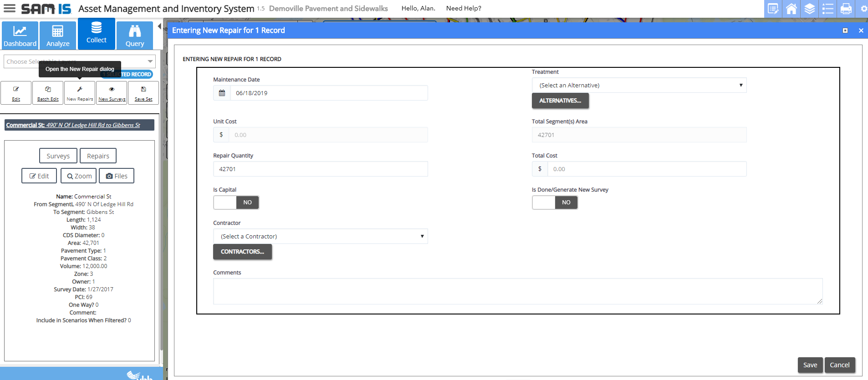Click the form edit icon in header
This screenshot has height=380, width=868.
pos(773,9)
